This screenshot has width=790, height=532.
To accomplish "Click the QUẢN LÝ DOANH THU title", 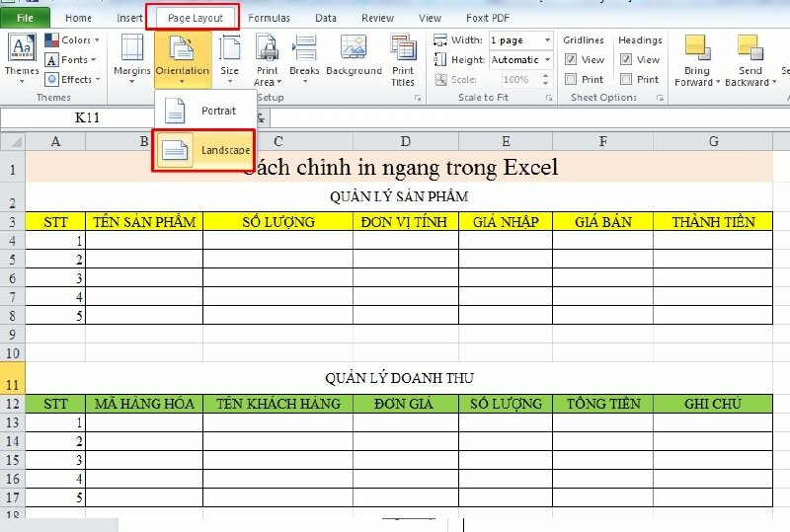I will click(399, 378).
